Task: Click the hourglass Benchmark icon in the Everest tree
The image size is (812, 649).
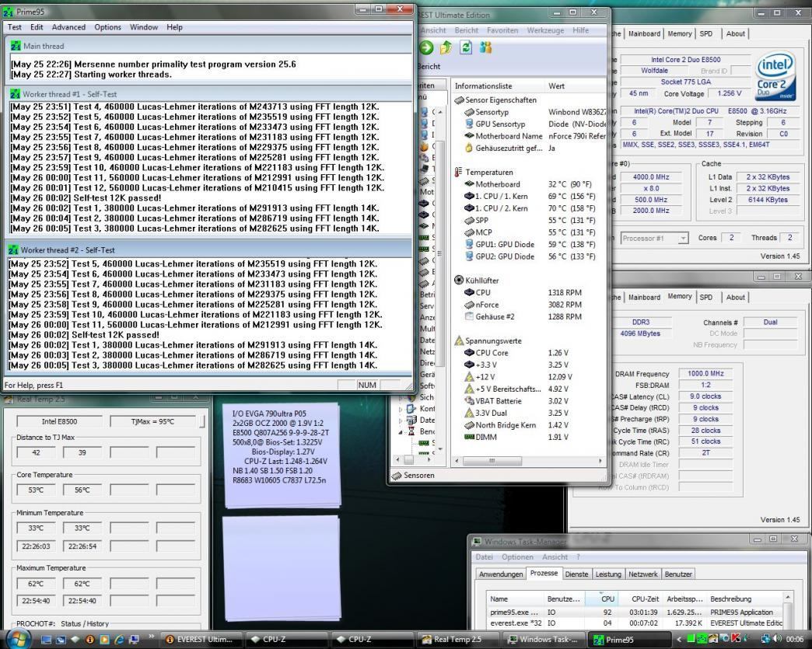Action: [x=411, y=431]
